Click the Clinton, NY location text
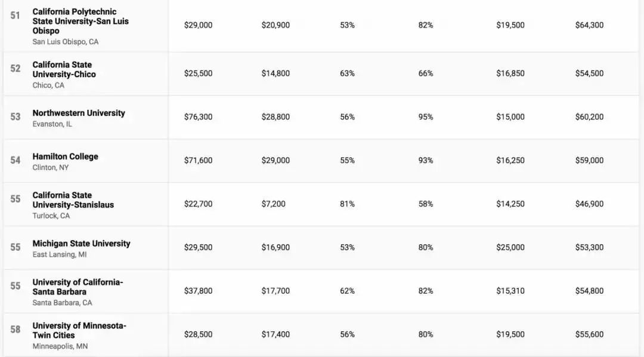The width and height of the screenshot is (644, 357). pos(51,168)
